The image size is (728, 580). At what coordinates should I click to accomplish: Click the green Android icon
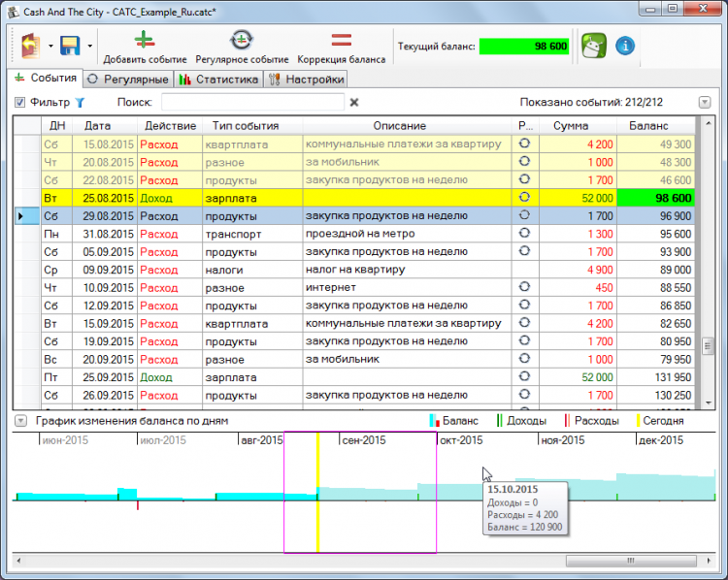coord(593,45)
